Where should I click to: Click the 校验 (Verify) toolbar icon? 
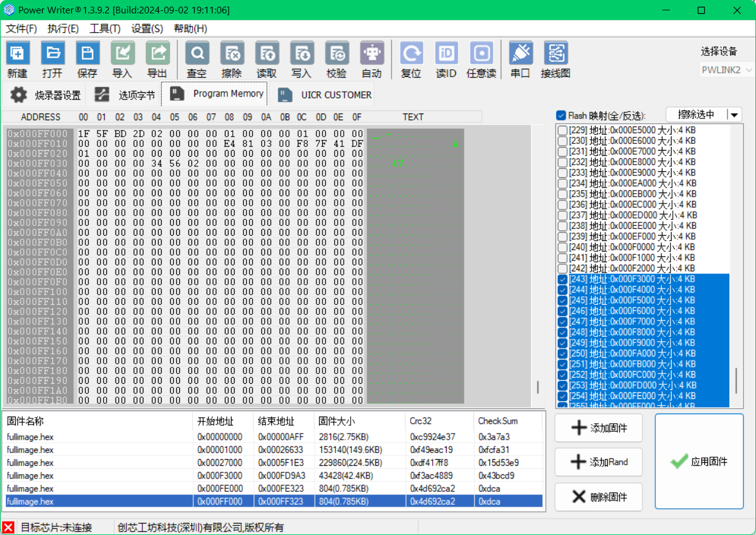coord(337,54)
